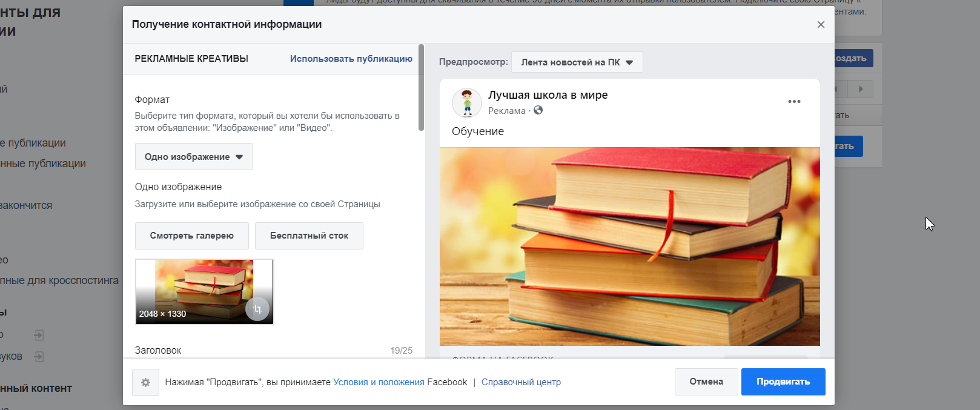Click the 19/25 headline character counter
Image resolution: width=980 pixels, height=410 pixels.
pos(401,351)
